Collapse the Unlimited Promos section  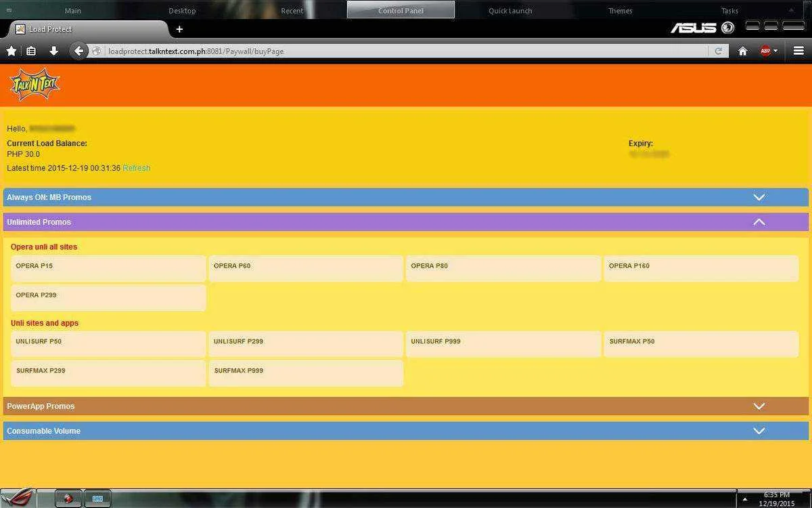[x=759, y=221]
